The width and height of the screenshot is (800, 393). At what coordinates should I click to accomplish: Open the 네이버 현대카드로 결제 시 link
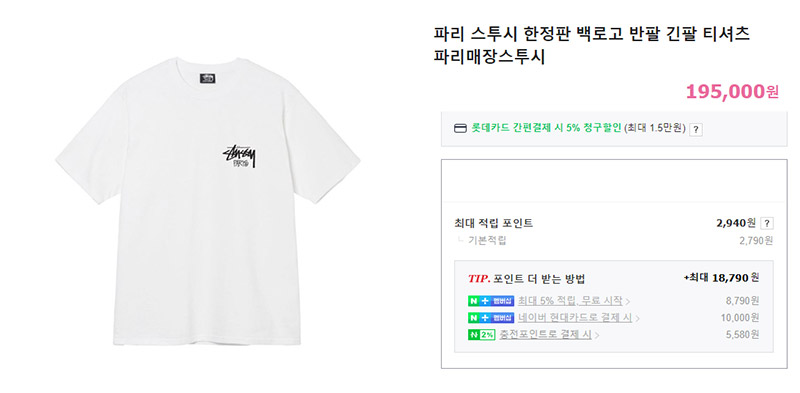tap(575, 317)
